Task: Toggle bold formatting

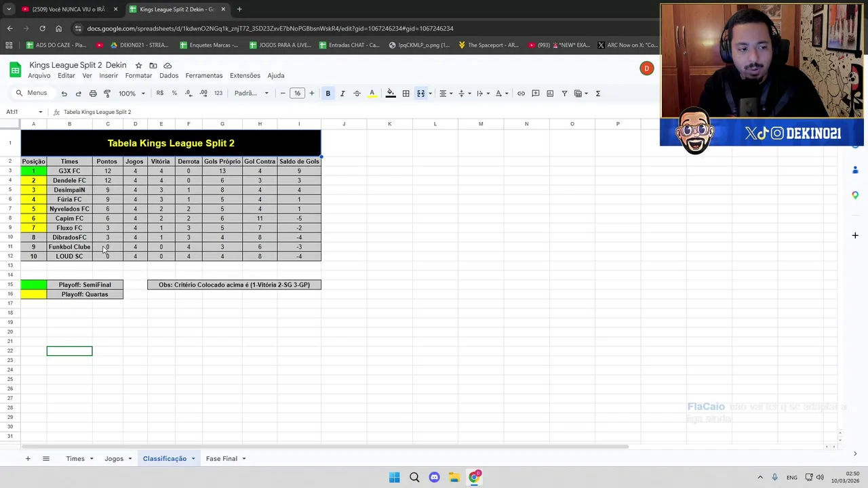Action: click(328, 94)
